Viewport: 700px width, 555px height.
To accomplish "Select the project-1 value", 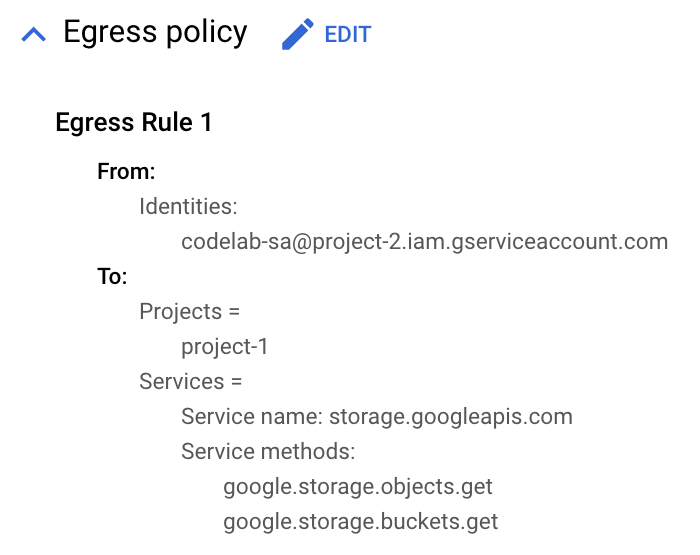I will 225,347.
